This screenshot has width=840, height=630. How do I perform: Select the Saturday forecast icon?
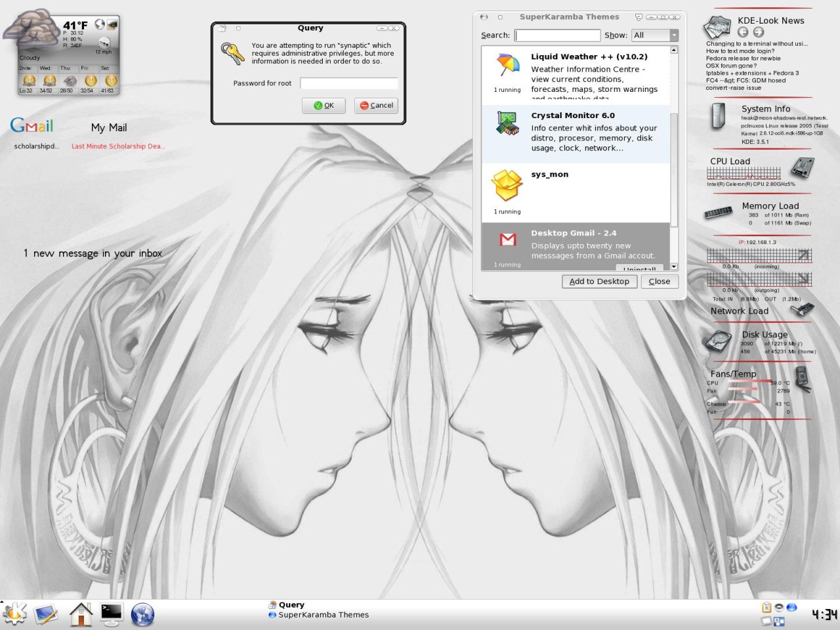click(x=110, y=81)
